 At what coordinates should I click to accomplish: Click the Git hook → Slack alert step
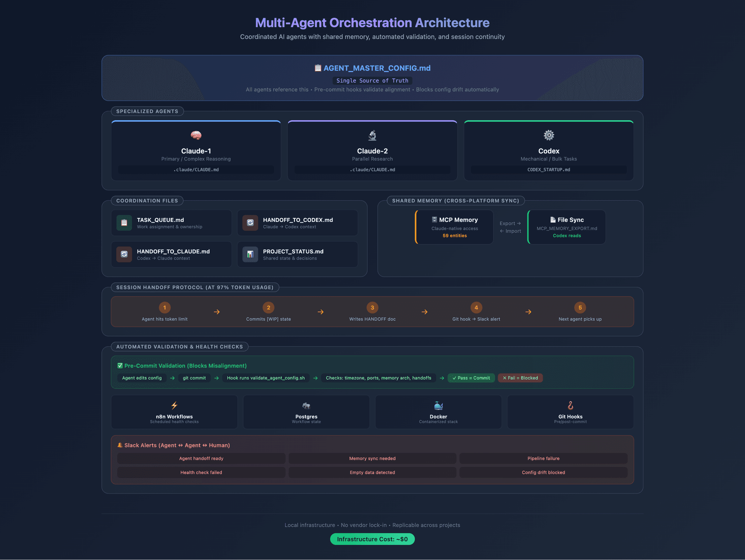click(x=476, y=312)
